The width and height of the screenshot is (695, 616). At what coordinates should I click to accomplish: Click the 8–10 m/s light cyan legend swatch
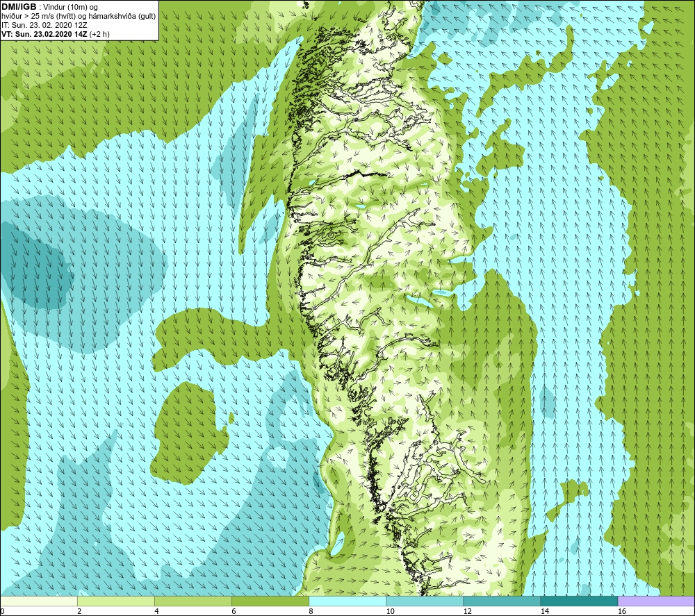pyautogui.click(x=347, y=601)
